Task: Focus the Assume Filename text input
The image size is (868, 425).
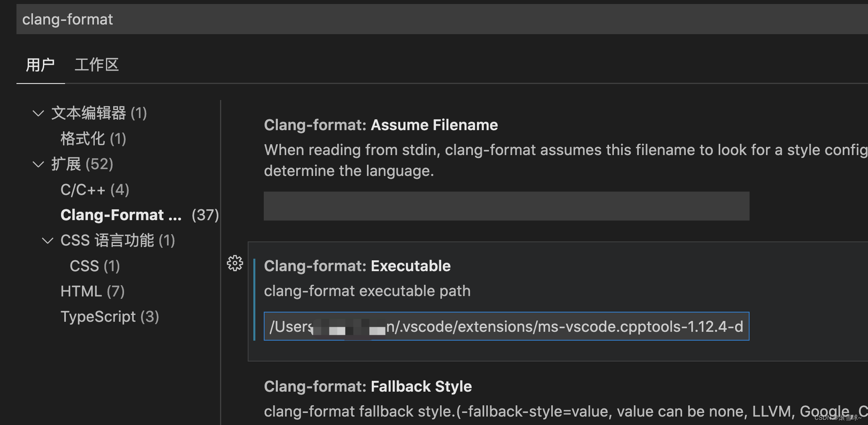Action: click(x=506, y=206)
